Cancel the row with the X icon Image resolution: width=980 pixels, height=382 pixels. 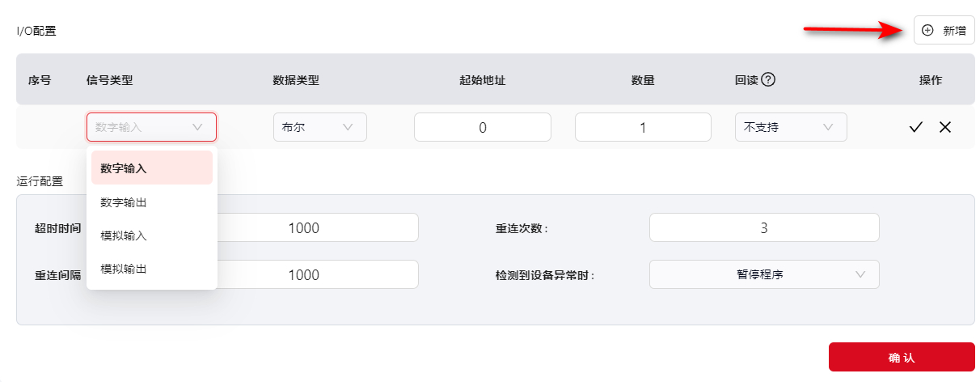pyautogui.click(x=945, y=127)
